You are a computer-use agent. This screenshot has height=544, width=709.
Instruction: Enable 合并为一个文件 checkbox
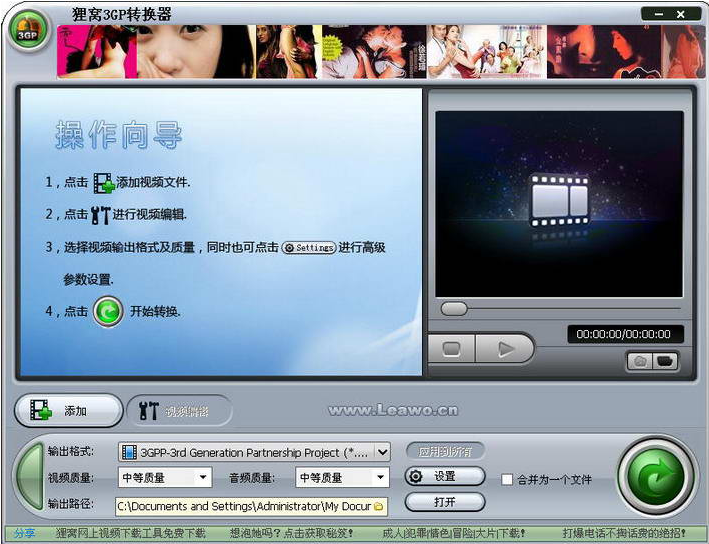[x=507, y=479]
